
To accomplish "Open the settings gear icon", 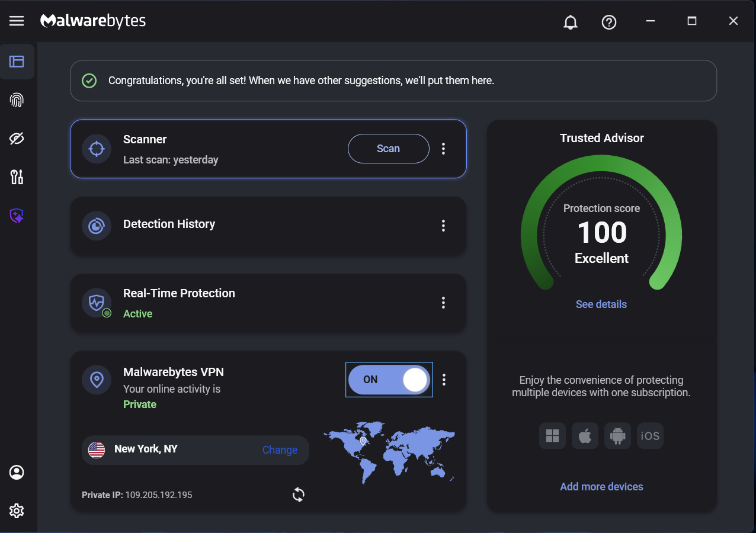I will point(17,510).
